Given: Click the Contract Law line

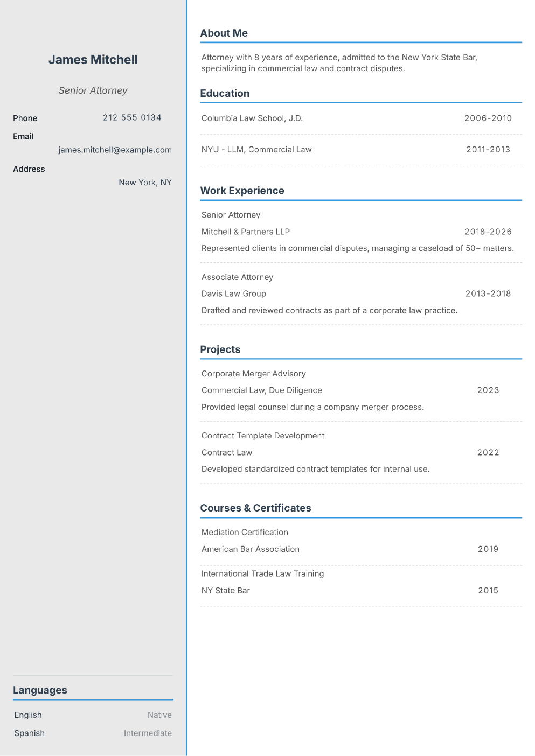Looking at the screenshot, I should 227,452.
